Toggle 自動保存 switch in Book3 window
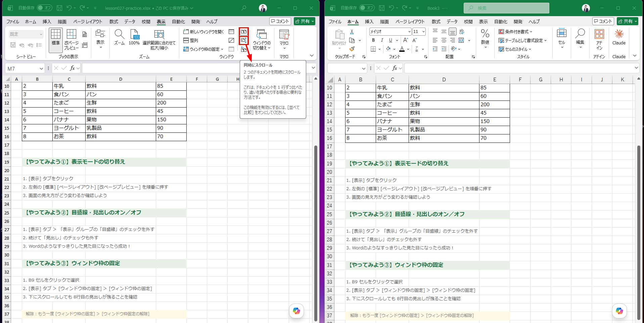Image resolution: width=644 pixels, height=323 pixels. [367, 8]
